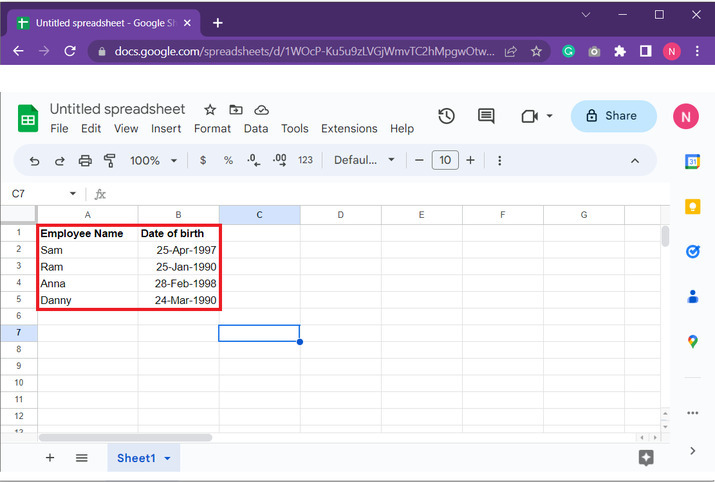Start a meeting with camera icon
715x482 pixels.
(x=529, y=116)
